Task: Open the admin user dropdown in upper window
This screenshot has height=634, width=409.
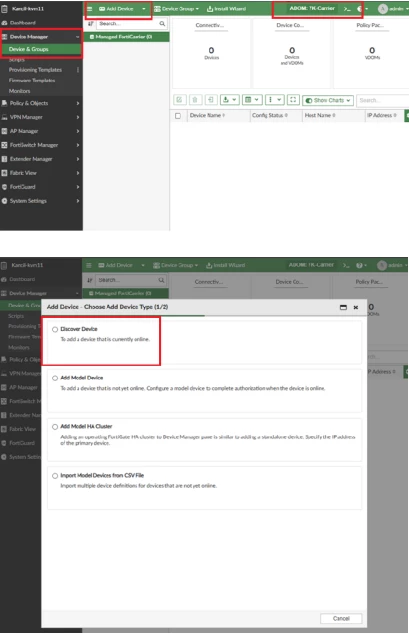Action: 393,8
